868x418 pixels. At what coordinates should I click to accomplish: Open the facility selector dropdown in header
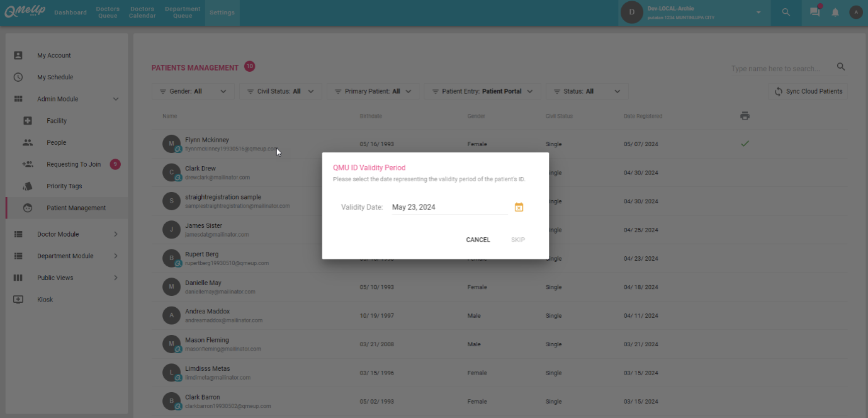(x=758, y=13)
